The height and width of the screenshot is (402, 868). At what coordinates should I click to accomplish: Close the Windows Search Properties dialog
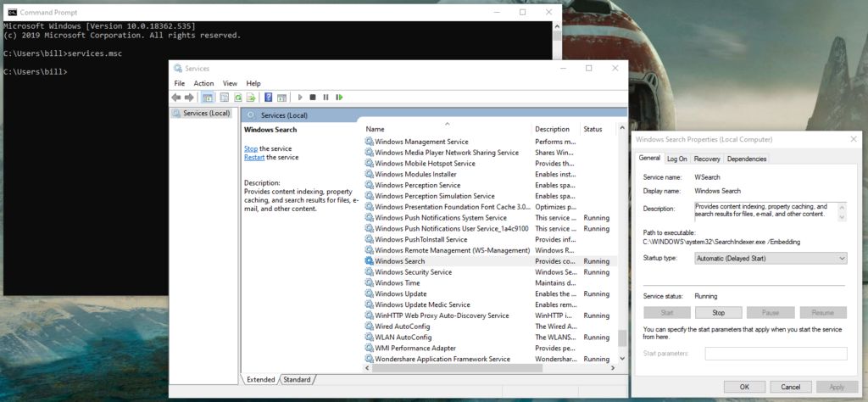853,140
